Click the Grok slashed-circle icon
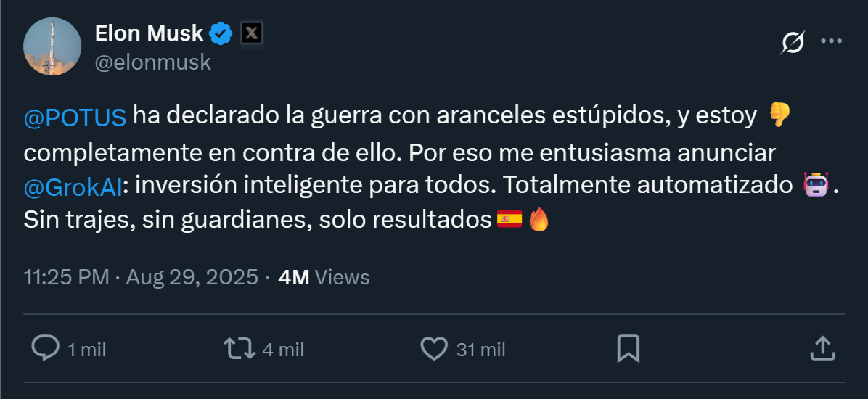Viewport: 868px width, 399px height. coord(792,43)
